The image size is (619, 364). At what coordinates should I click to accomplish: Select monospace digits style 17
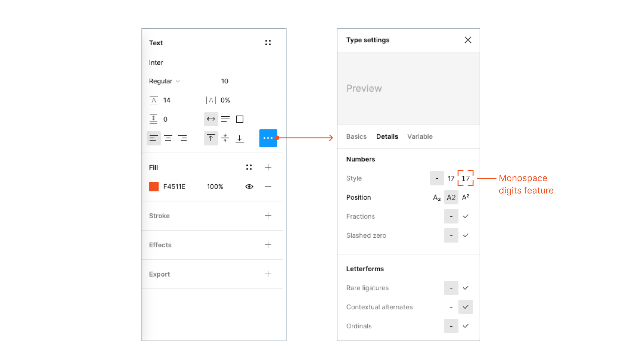click(x=466, y=178)
